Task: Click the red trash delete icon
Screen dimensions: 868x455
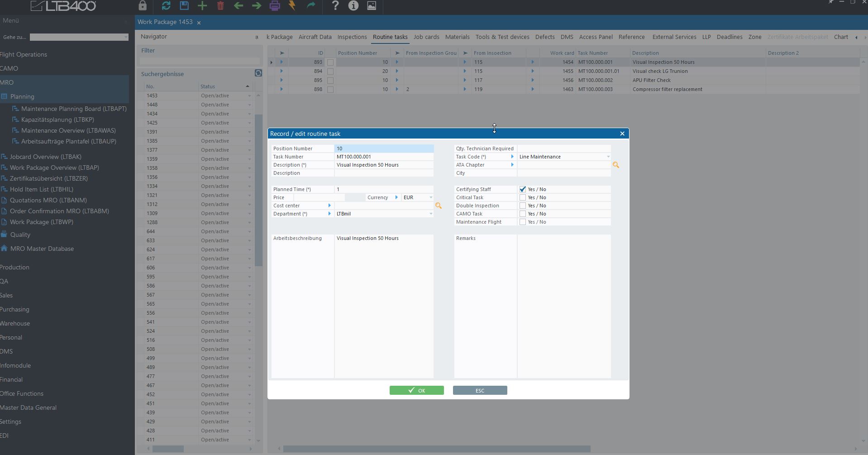Action: 220,6
